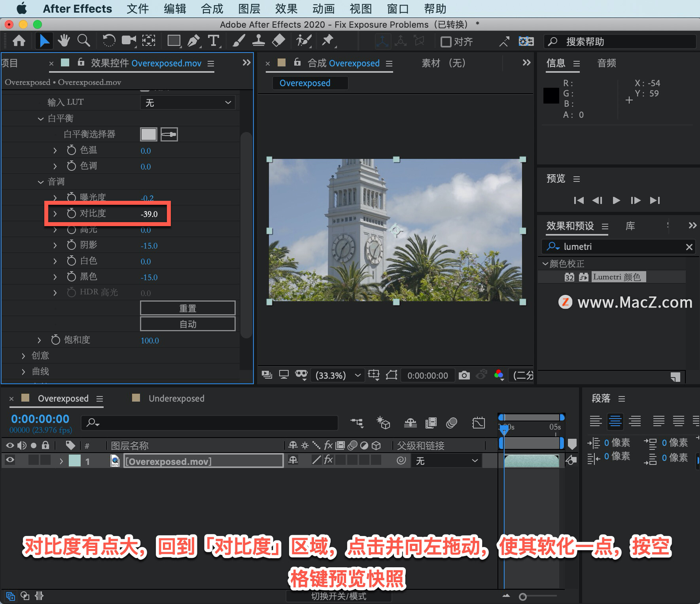Select the Pen tool
The image size is (700, 604).
[x=193, y=41]
